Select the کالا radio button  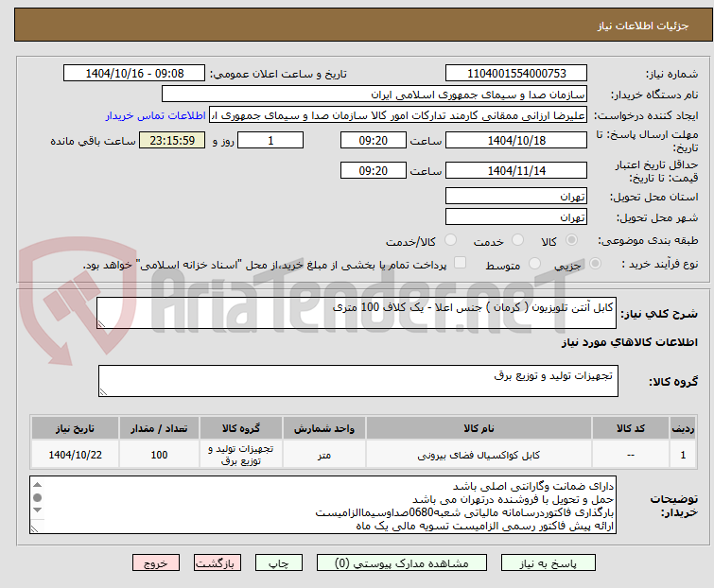click(x=571, y=240)
